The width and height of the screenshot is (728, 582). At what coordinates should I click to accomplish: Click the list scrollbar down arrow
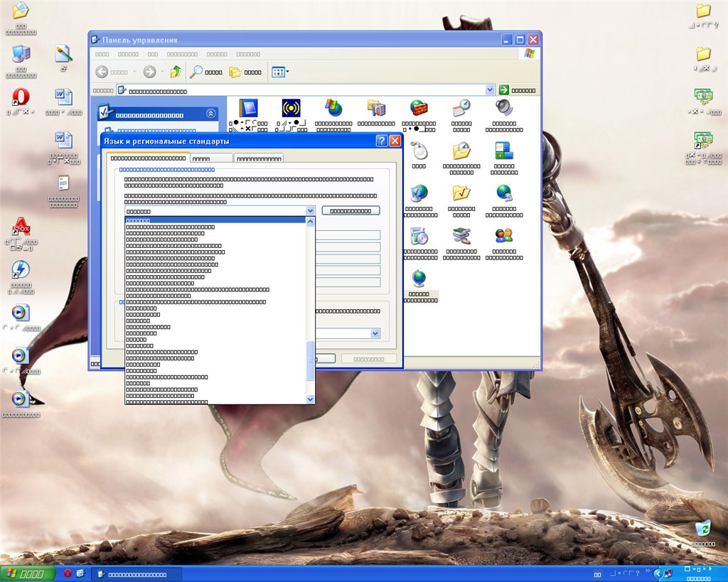click(310, 399)
